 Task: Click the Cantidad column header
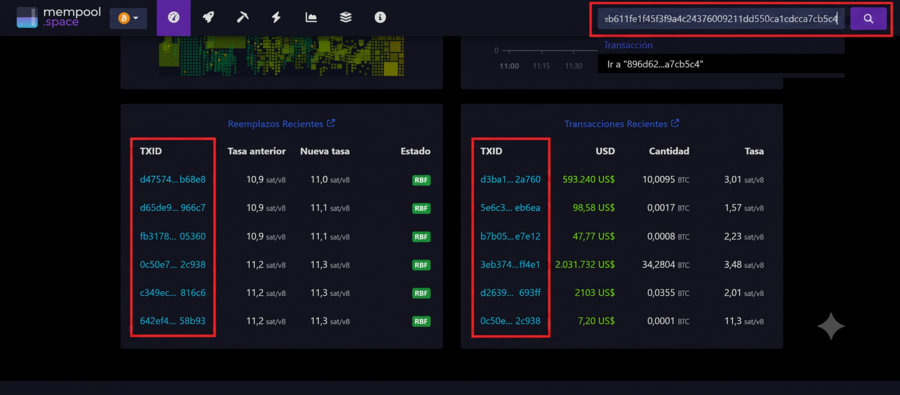[669, 152]
